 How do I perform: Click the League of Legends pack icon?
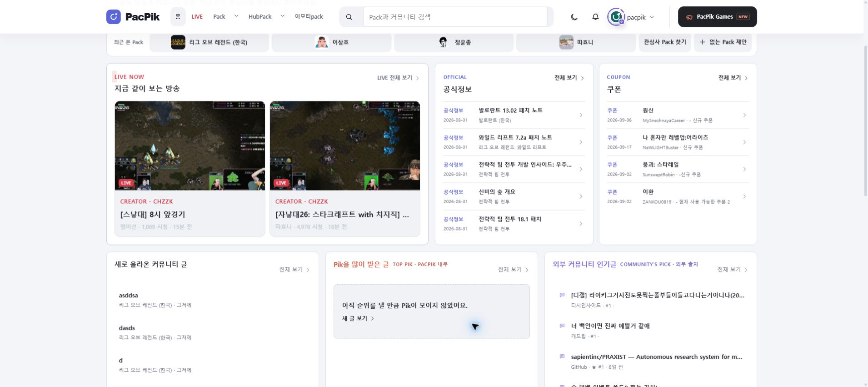[178, 42]
